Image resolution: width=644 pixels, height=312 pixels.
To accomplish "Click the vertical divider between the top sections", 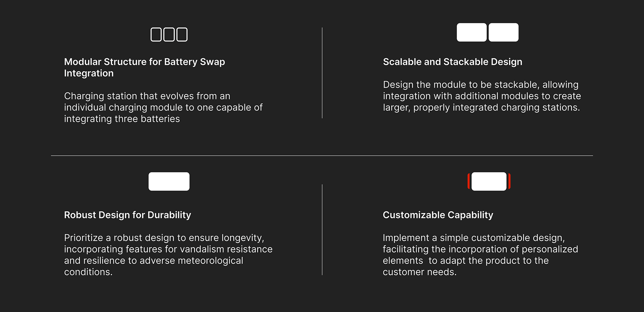I will pos(322,73).
